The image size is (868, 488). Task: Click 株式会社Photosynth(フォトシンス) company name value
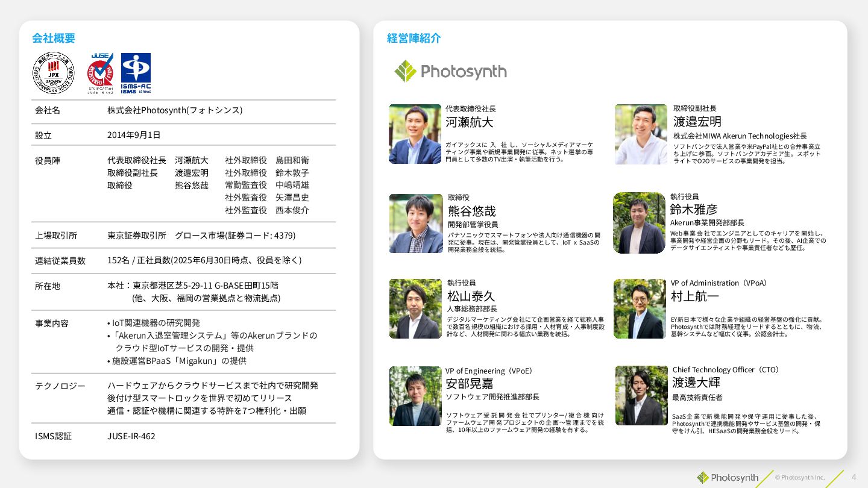coord(175,110)
